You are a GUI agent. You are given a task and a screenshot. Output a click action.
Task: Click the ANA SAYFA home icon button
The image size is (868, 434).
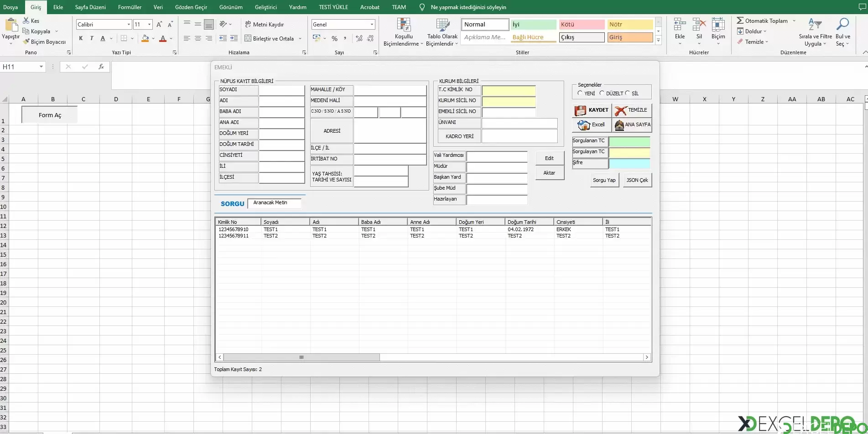tap(631, 124)
